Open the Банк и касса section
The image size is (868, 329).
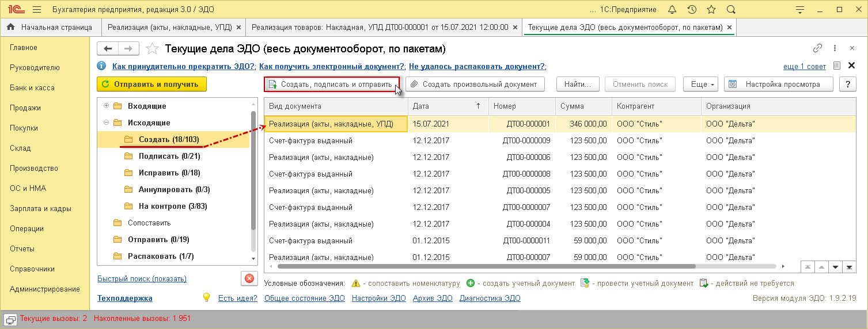pos(32,87)
